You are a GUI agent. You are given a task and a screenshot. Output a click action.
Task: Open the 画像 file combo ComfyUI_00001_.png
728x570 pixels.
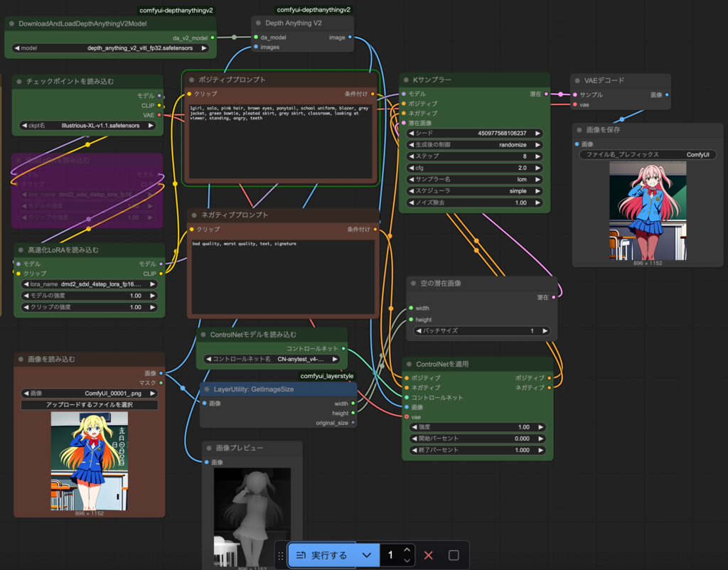pyautogui.click(x=89, y=393)
